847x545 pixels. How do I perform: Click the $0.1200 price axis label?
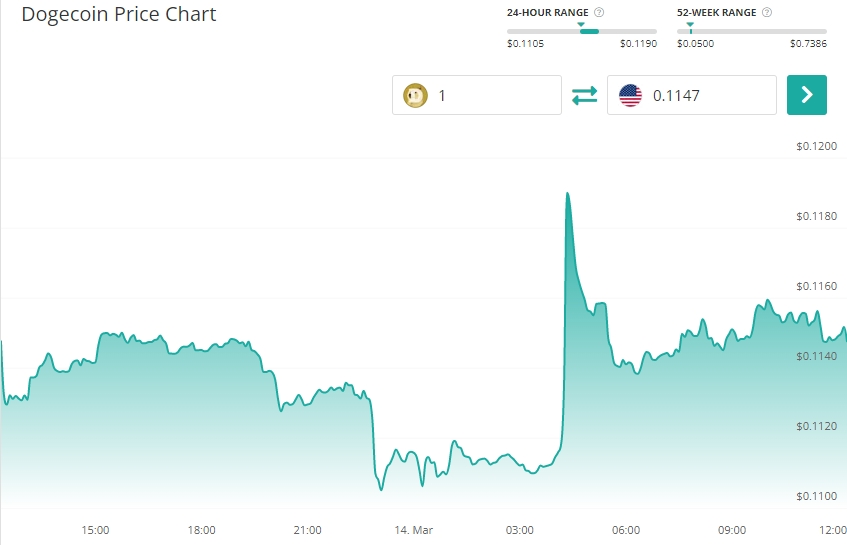[816, 146]
